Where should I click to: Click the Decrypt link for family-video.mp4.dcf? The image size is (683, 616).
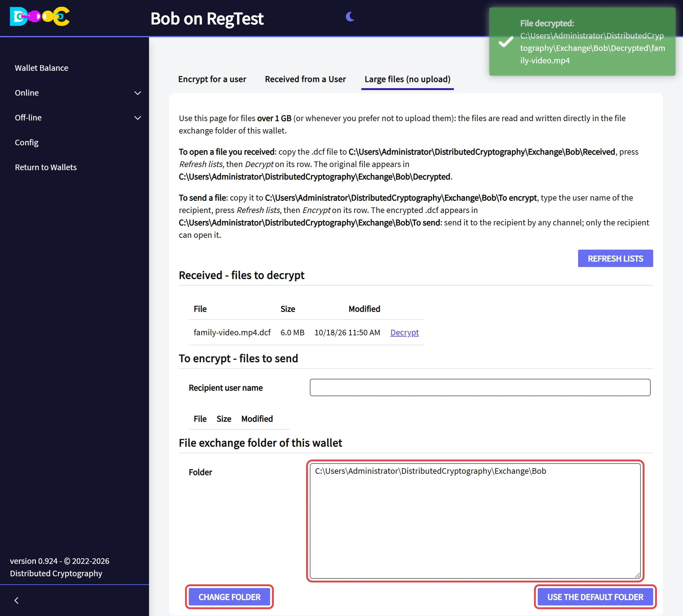(x=405, y=332)
